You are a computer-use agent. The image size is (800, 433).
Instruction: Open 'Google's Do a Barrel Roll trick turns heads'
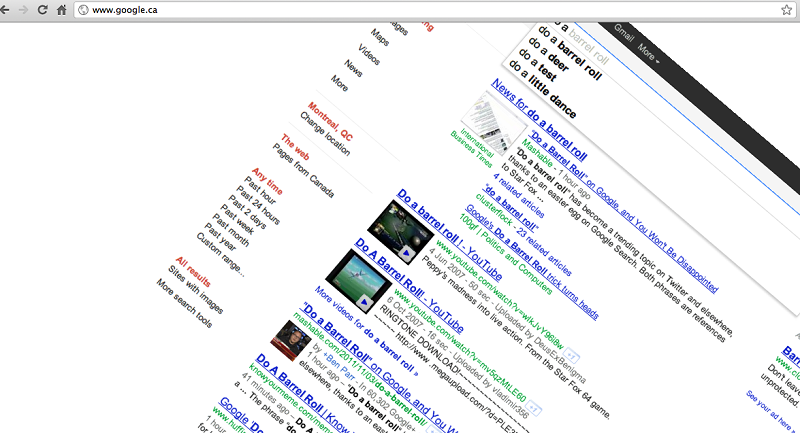point(532,262)
